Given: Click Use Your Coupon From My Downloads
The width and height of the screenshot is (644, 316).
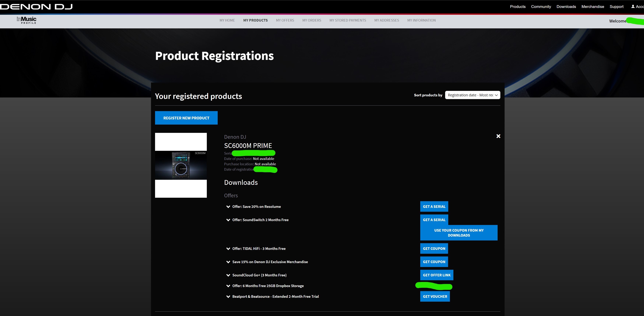Looking at the screenshot, I should point(459,233).
